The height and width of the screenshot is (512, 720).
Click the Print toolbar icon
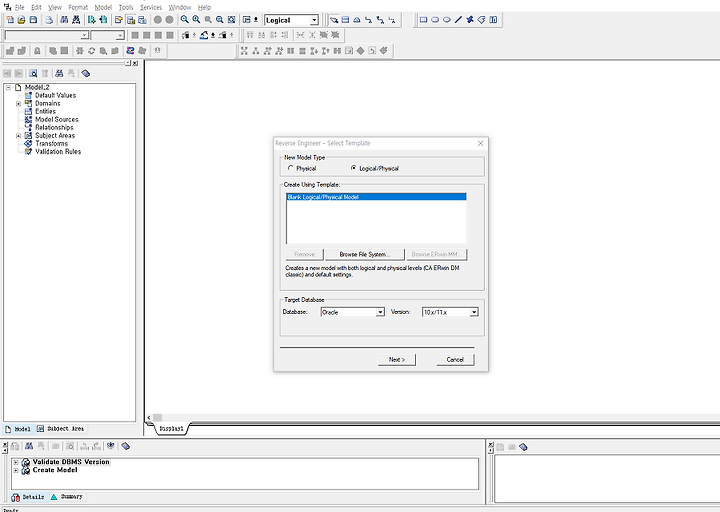pyautogui.click(x=49, y=20)
